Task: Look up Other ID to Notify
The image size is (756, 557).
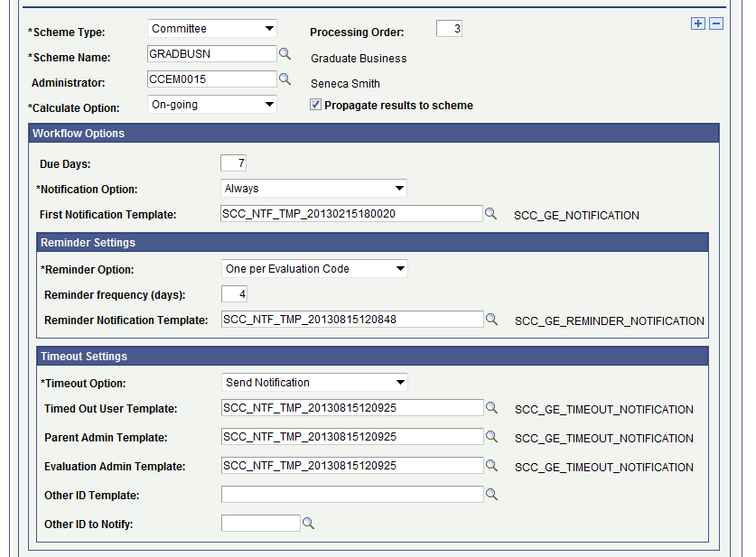Action: point(309,524)
